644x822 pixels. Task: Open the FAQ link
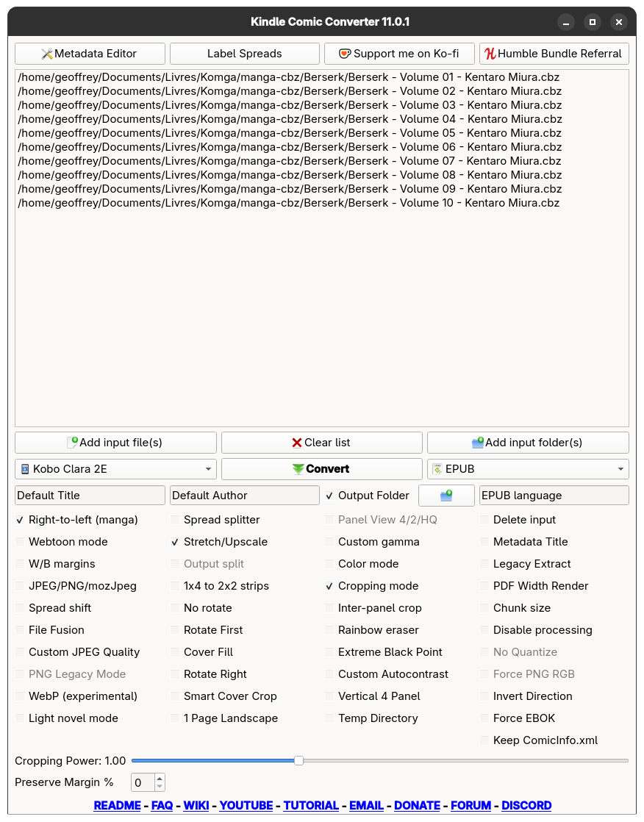click(x=162, y=805)
